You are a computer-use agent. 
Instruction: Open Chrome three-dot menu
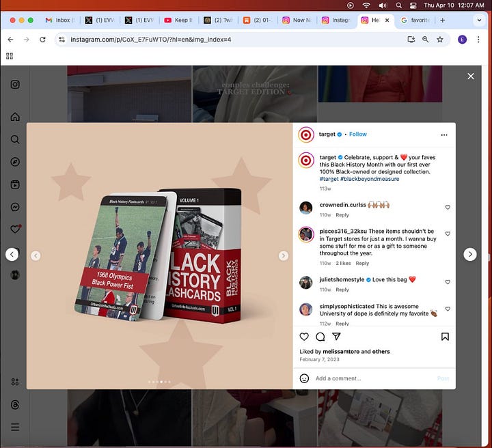pyautogui.click(x=478, y=40)
